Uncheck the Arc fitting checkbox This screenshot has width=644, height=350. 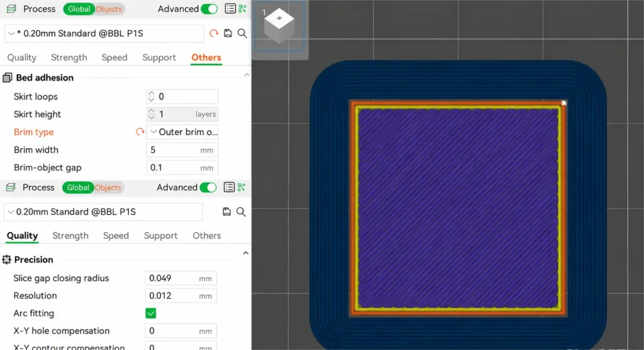pos(151,313)
